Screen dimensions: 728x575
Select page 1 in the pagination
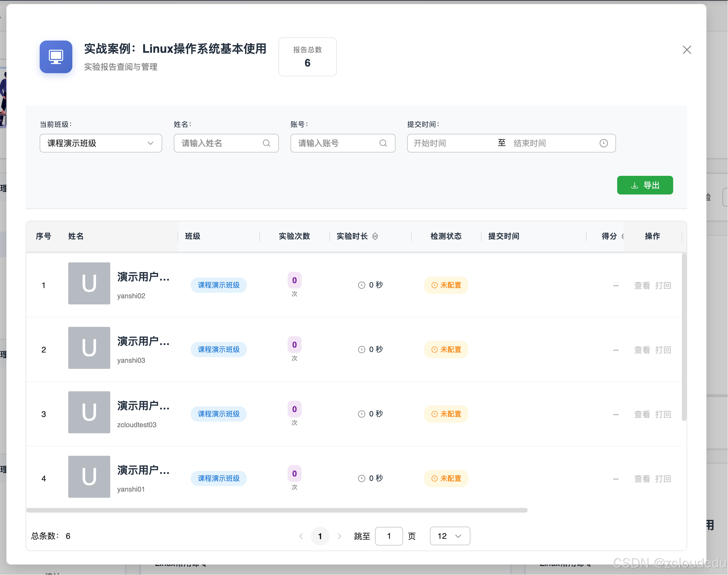320,536
